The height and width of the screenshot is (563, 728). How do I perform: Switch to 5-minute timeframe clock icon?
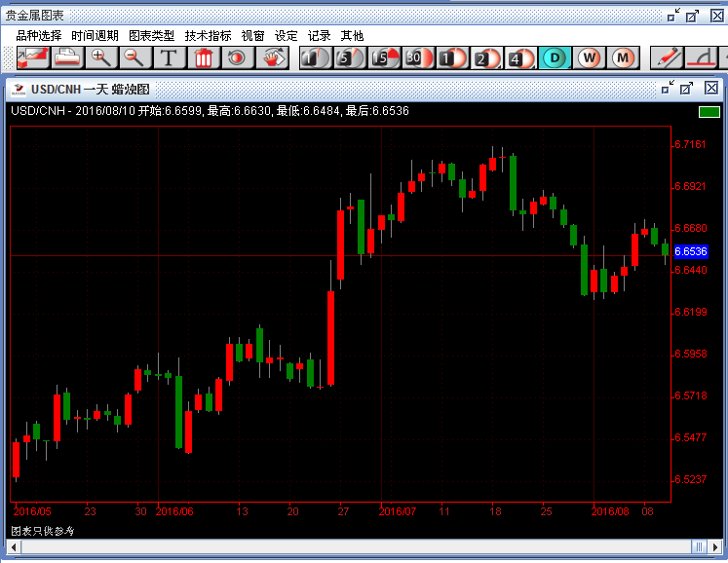coord(350,58)
